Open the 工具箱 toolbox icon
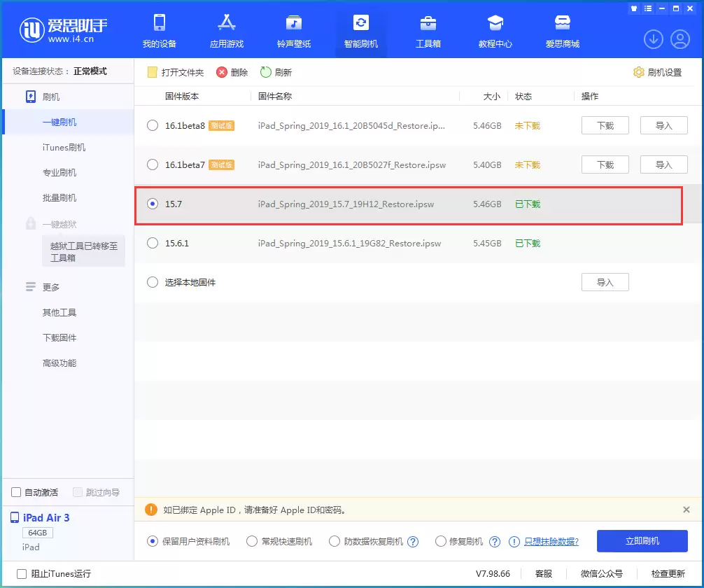This screenshot has height=588, width=704. click(428, 22)
